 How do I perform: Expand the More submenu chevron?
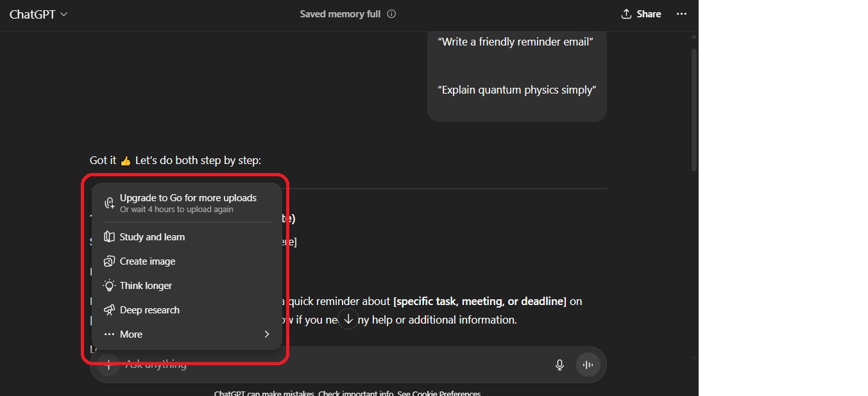pos(267,334)
